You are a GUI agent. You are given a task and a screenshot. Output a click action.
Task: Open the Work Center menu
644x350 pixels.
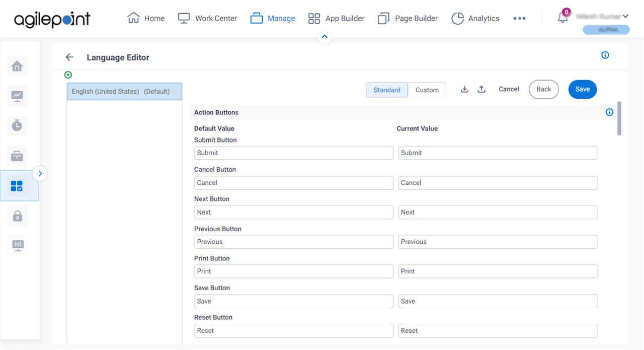(x=207, y=18)
